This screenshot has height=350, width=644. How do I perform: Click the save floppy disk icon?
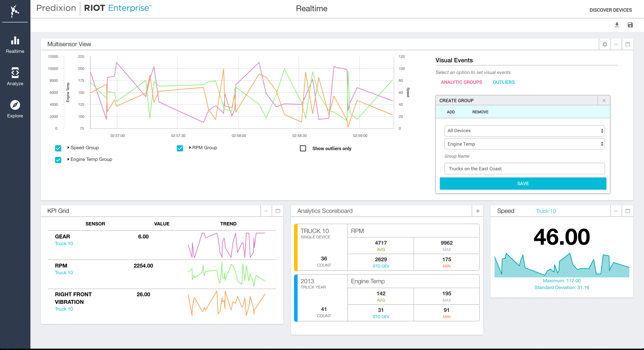coord(630,25)
